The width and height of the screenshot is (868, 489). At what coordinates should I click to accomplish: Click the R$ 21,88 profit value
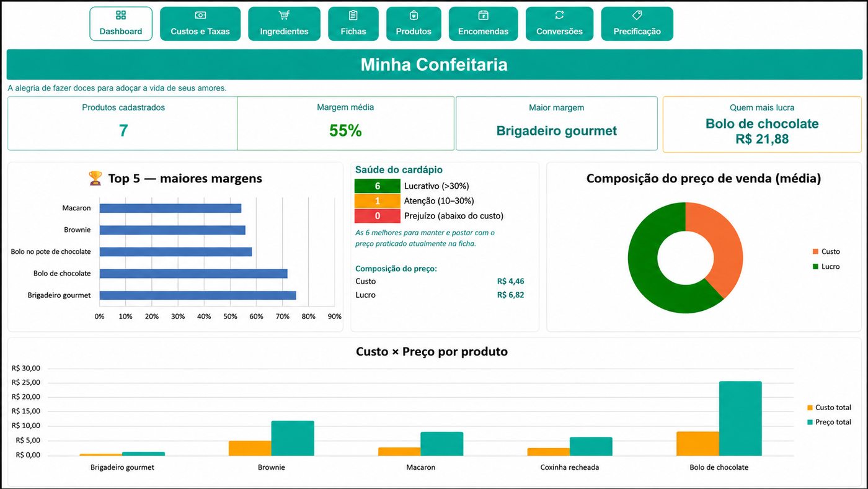(x=762, y=139)
